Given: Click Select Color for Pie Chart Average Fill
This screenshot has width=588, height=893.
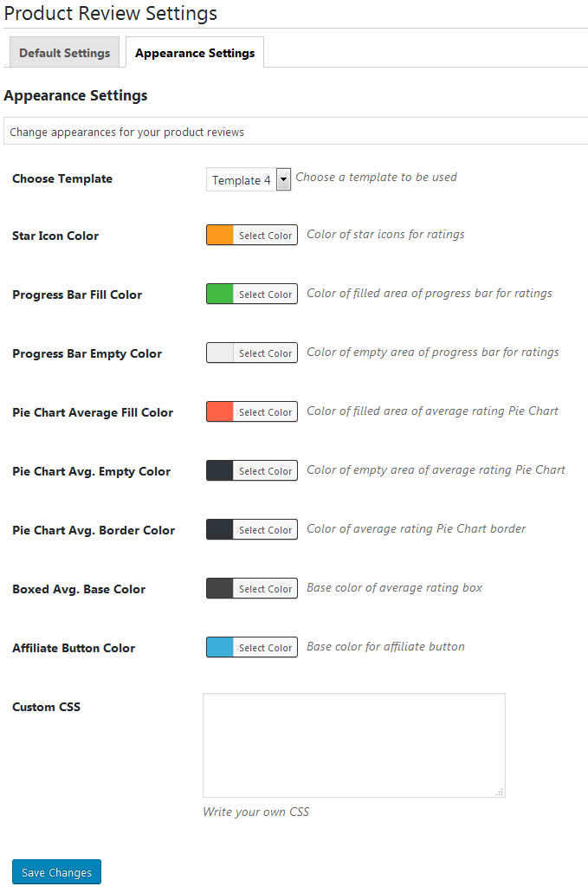Looking at the screenshot, I should 265,412.
